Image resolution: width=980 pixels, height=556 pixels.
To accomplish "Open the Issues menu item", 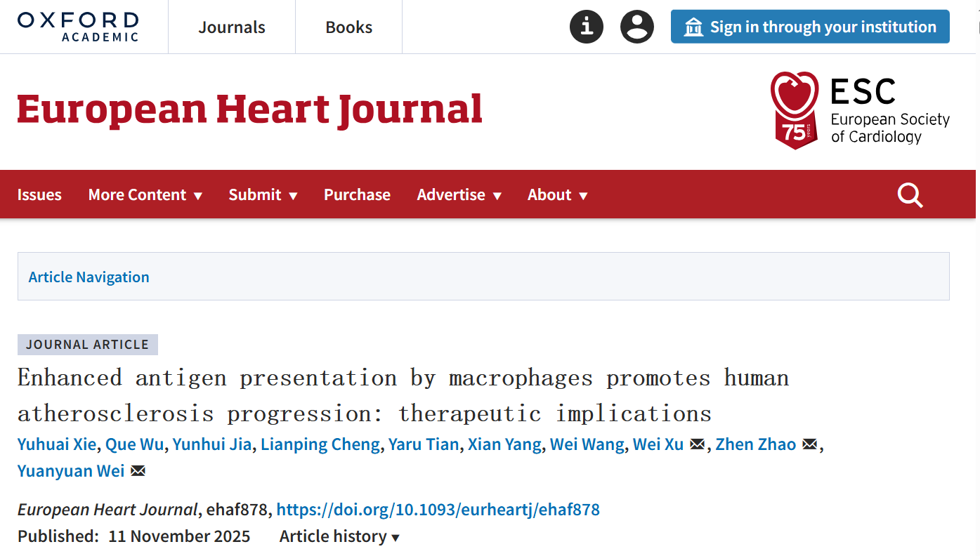I will point(39,195).
